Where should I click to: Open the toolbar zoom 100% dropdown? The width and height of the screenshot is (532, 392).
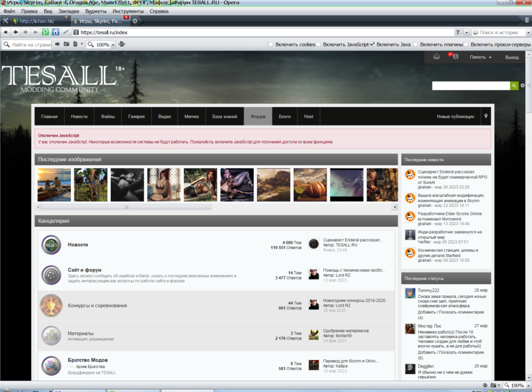pos(113,45)
